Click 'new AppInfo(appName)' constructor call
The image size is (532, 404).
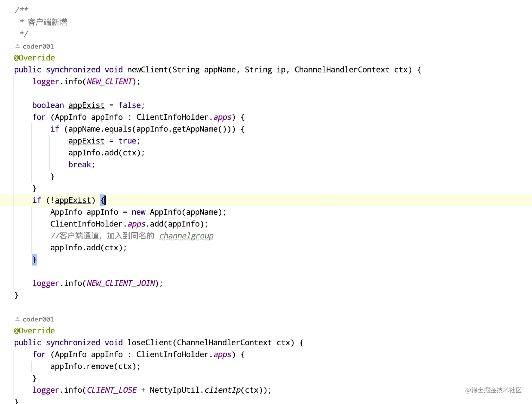[177, 212]
